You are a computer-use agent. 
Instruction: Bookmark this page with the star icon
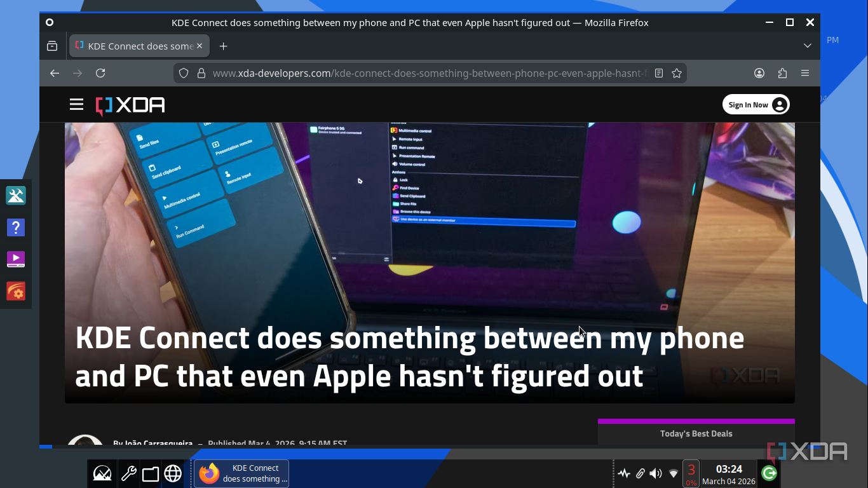pyautogui.click(x=677, y=73)
